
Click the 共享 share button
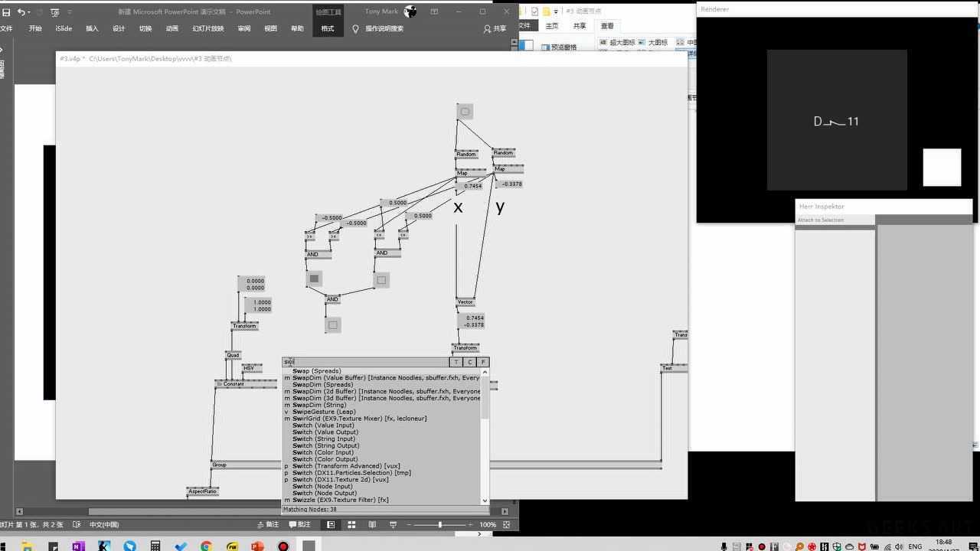495,28
